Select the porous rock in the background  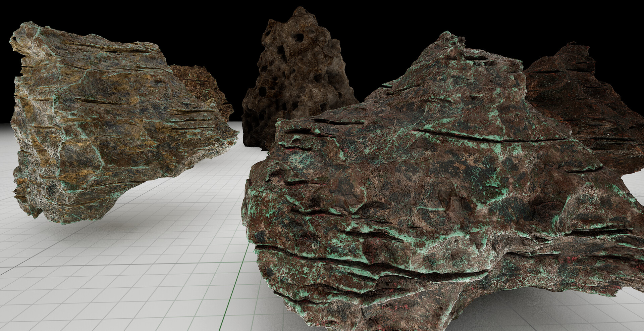(x=295, y=77)
